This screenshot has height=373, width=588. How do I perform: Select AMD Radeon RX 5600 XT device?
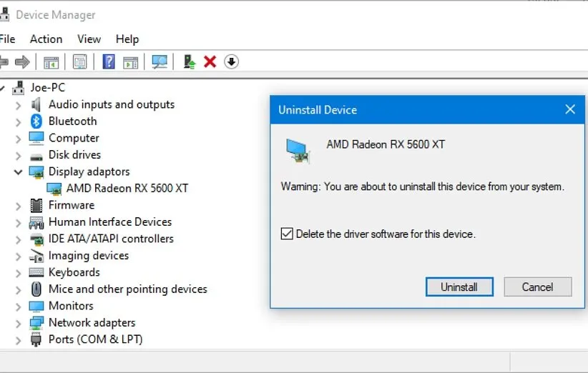click(x=127, y=189)
